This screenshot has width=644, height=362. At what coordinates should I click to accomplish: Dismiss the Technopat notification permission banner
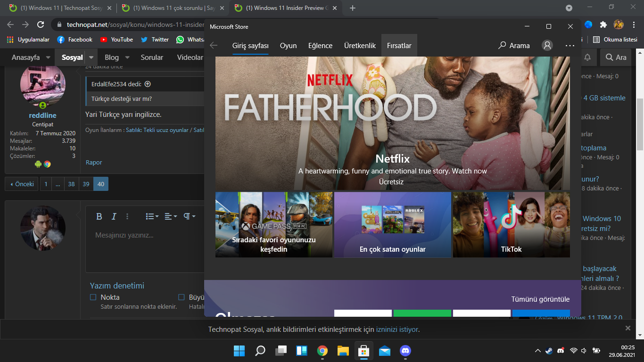[x=627, y=328]
